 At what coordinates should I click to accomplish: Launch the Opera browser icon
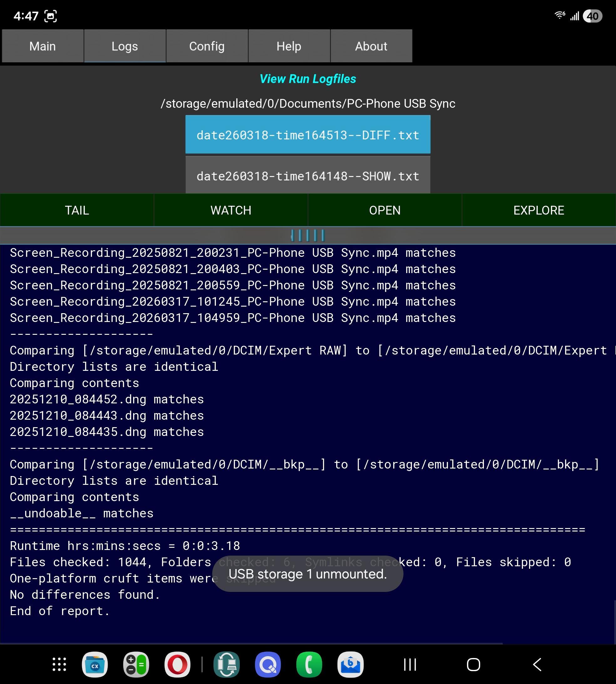(177, 664)
